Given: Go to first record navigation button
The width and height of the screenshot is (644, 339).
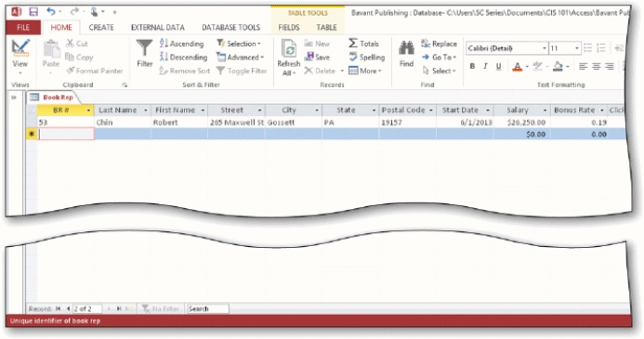Looking at the screenshot, I should point(58,308).
